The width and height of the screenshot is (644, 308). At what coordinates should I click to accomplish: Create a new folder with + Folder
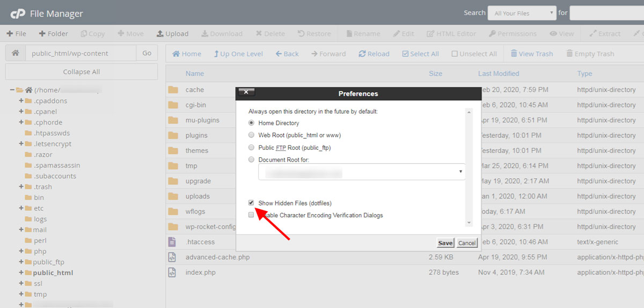point(53,33)
